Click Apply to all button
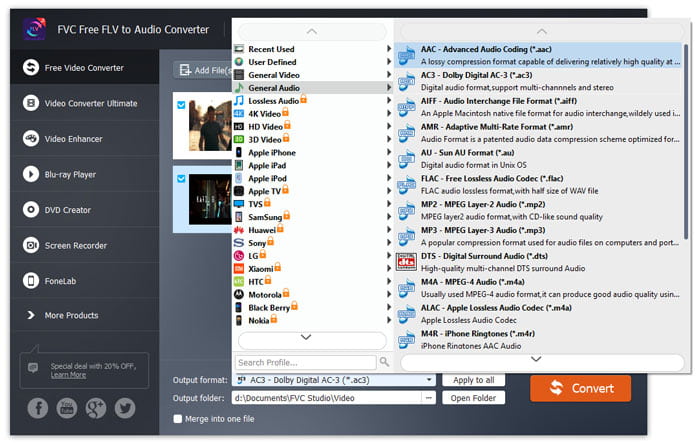The image size is (700, 444). point(474,380)
